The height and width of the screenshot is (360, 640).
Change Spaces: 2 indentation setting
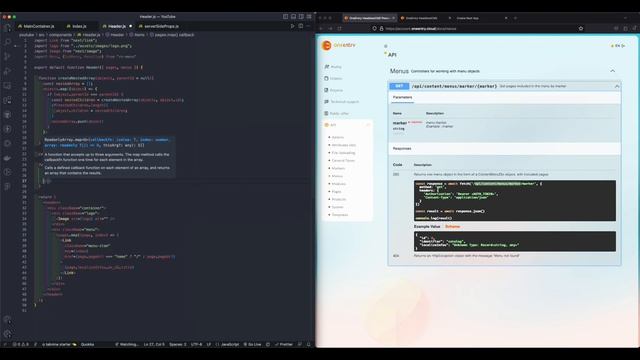tap(178, 344)
